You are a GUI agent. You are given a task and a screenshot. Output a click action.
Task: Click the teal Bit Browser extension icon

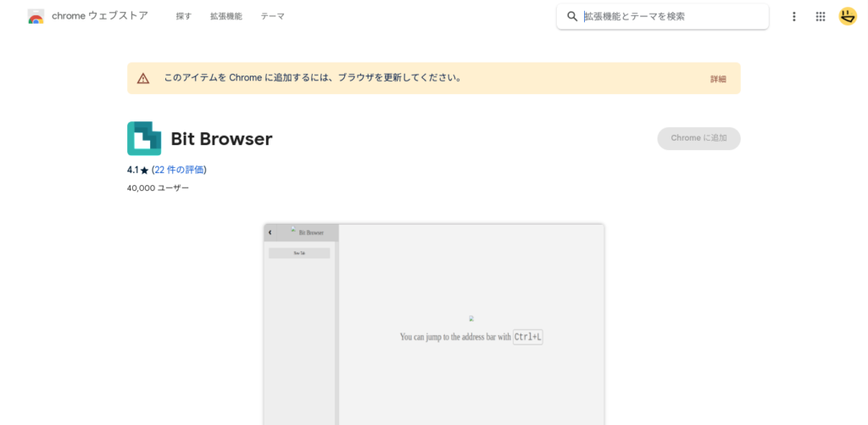144,138
